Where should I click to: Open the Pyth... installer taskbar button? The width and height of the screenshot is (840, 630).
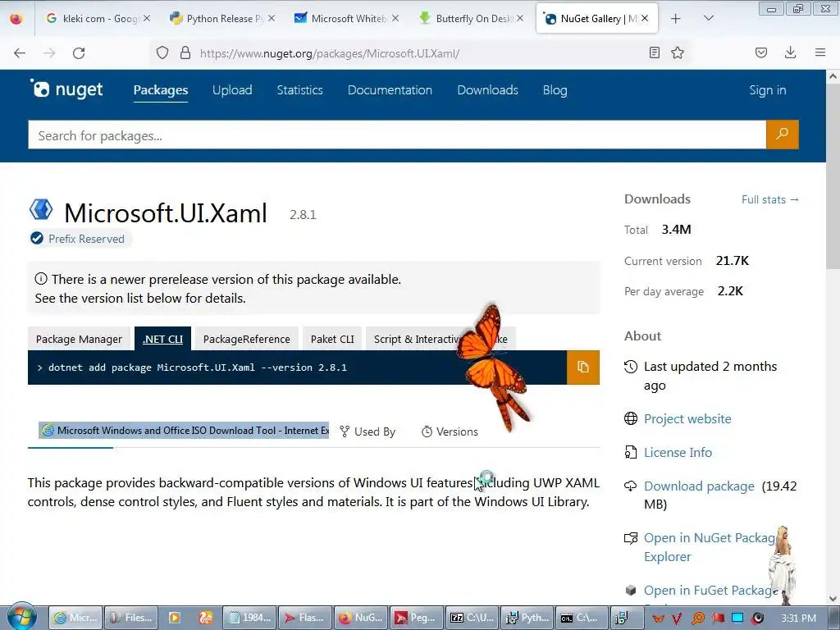pos(527,618)
